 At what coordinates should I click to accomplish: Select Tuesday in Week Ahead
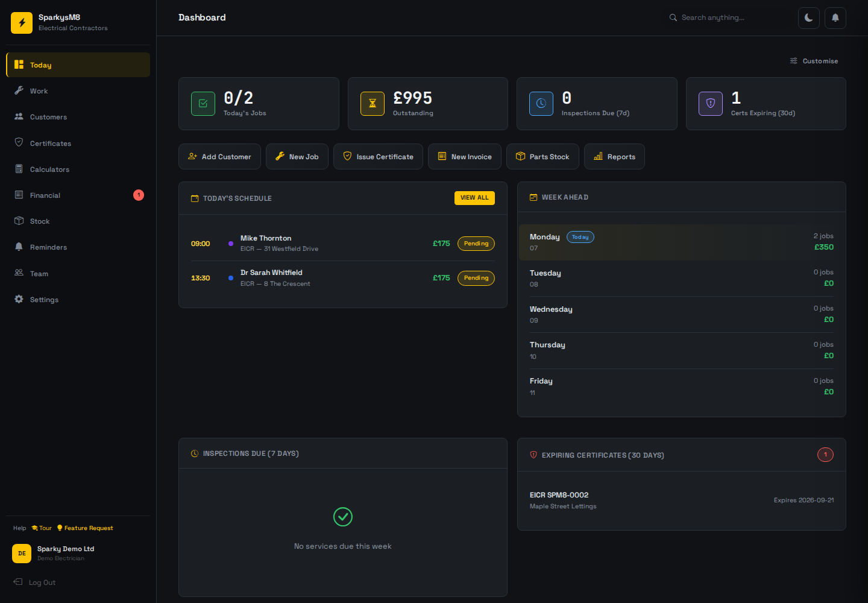(682, 278)
